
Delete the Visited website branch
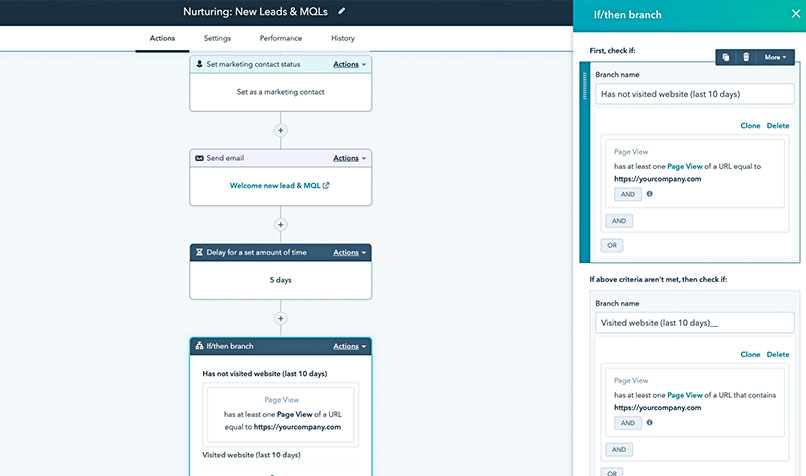778,354
